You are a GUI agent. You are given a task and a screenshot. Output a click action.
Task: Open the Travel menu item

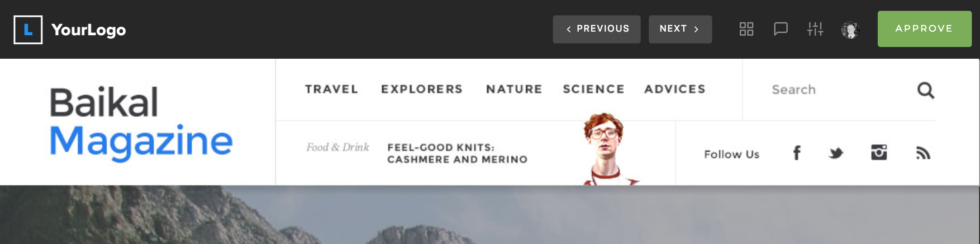pos(332,89)
